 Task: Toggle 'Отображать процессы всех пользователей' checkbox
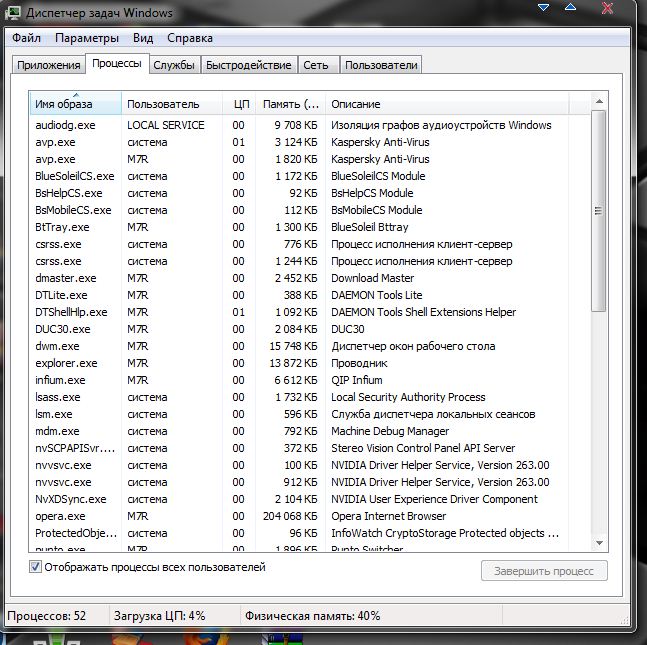(x=36, y=567)
